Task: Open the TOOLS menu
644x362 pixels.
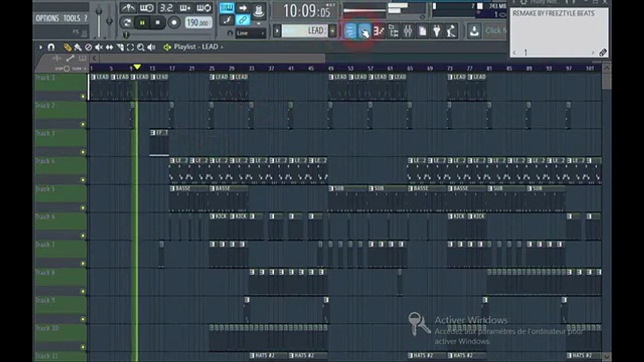Action: click(71, 18)
